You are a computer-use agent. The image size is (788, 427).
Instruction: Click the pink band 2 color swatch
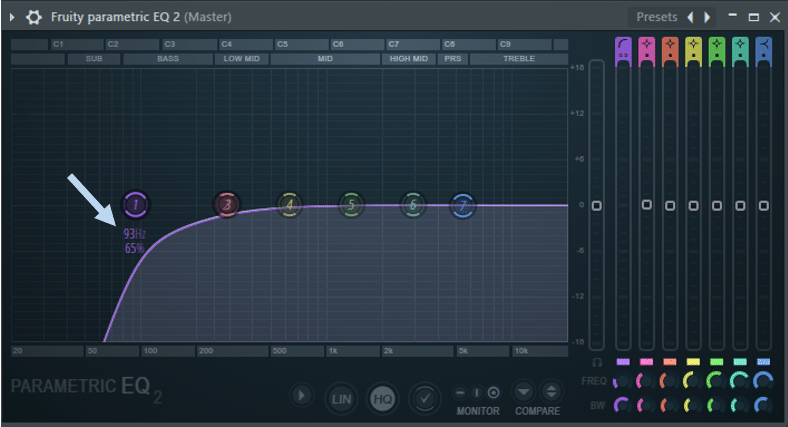point(646,362)
